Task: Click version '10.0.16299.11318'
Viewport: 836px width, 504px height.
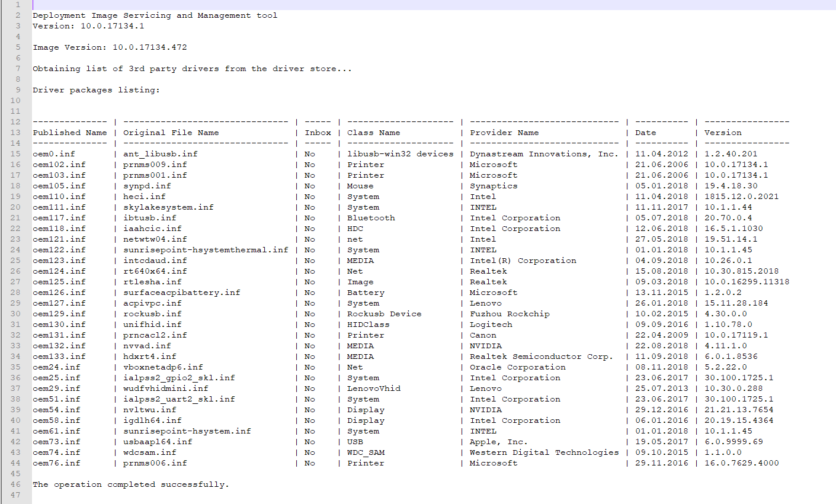Action: pyautogui.click(x=747, y=282)
